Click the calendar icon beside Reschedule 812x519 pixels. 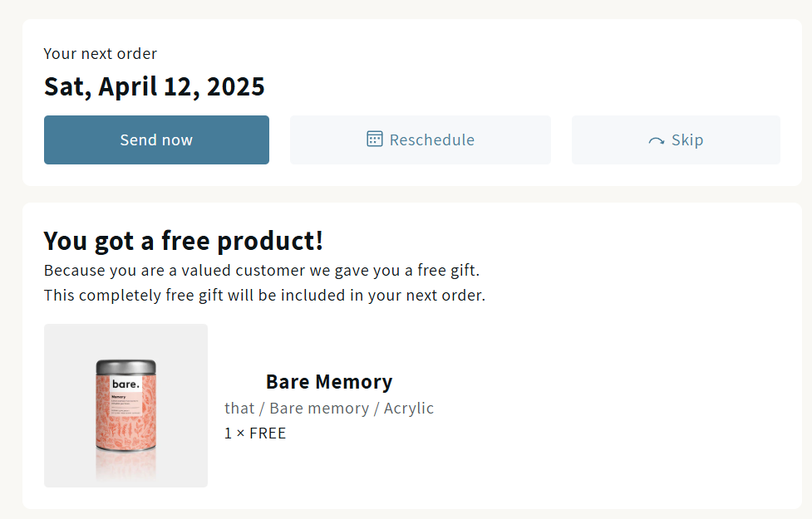click(x=374, y=140)
